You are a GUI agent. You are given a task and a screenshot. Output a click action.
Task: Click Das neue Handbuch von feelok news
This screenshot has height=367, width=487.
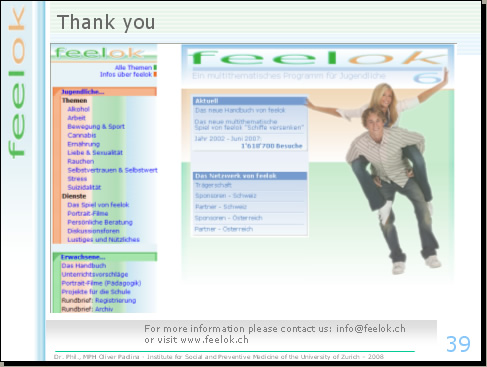240,110
